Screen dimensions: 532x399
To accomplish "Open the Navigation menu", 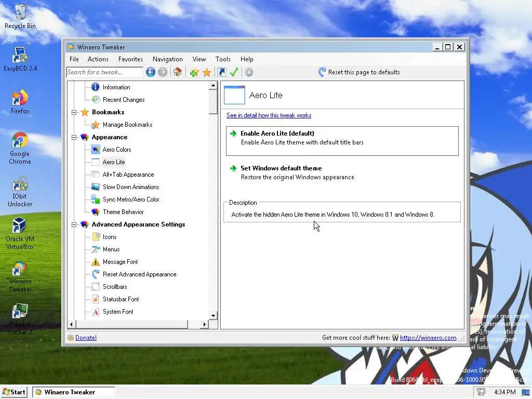I will (168, 59).
